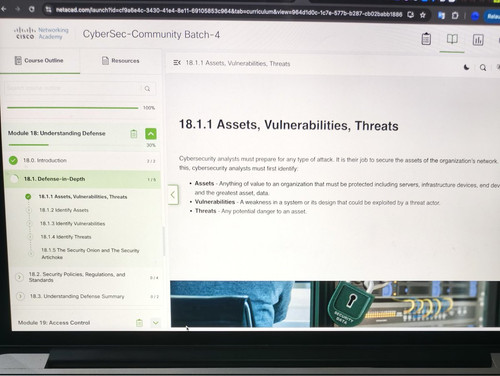The width and height of the screenshot is (500, 376).
Task: Click Module 18 clipboard icon
Action: point(134,134)
